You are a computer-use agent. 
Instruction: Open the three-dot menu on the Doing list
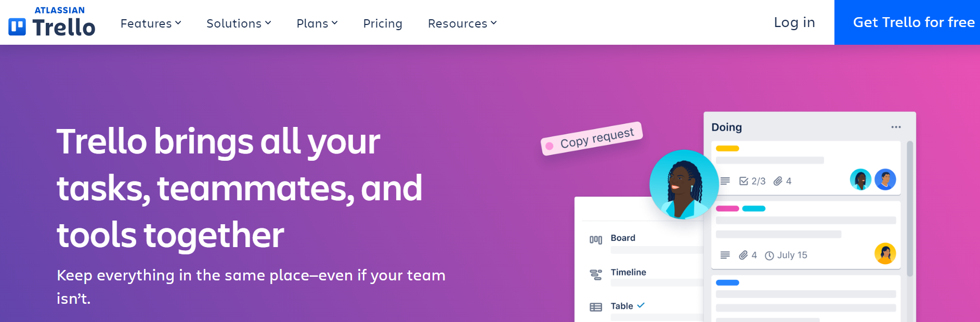pyautogui.click(x=896, y=126)
